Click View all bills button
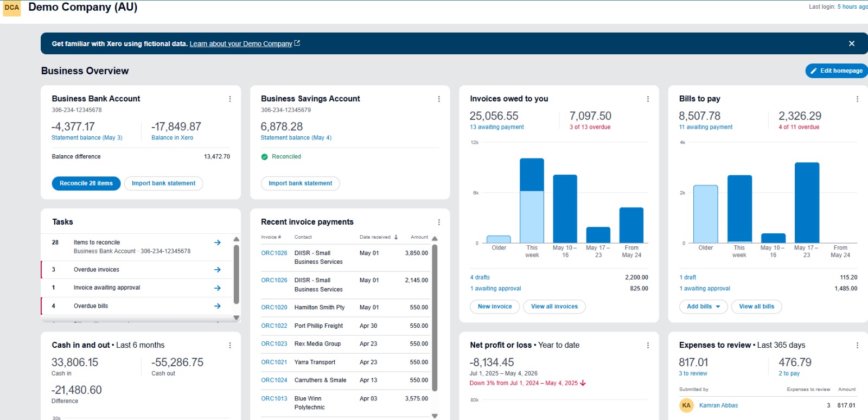Image resolution: width=868 pixels, height=420 pixels. click(757, 307)
